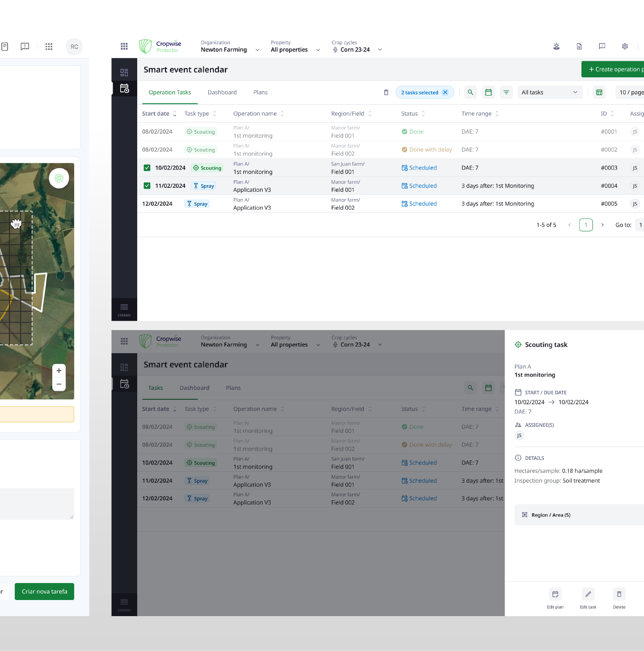This screenshot has height=651, width=644.
Task: Click the Edit plan icon
Action: [555, 594]
